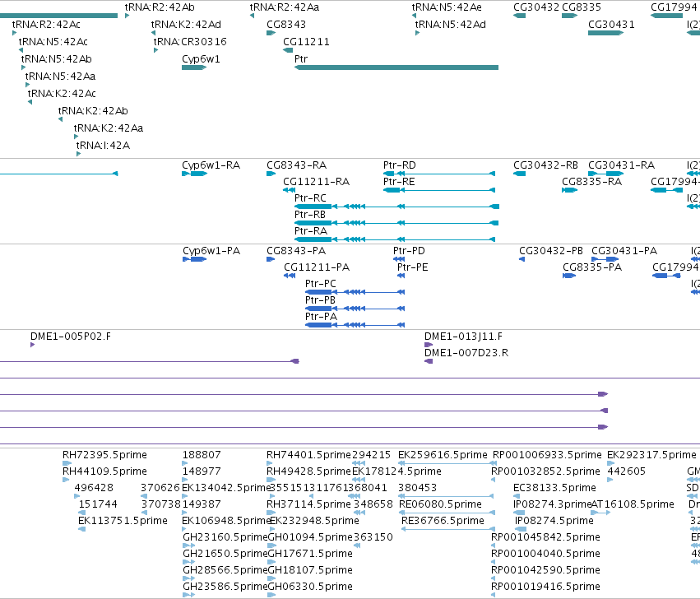Open the CG30432 gene label
This screenshot has height=599, width=700.
pyautogui.click(x=536, y=7)
